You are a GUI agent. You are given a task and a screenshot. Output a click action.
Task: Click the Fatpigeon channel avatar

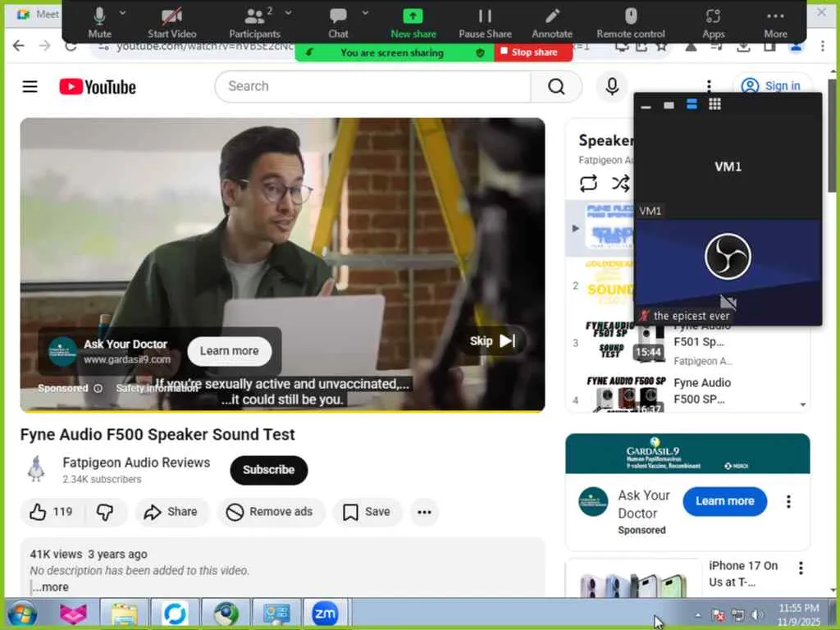[x=36, y=469]
